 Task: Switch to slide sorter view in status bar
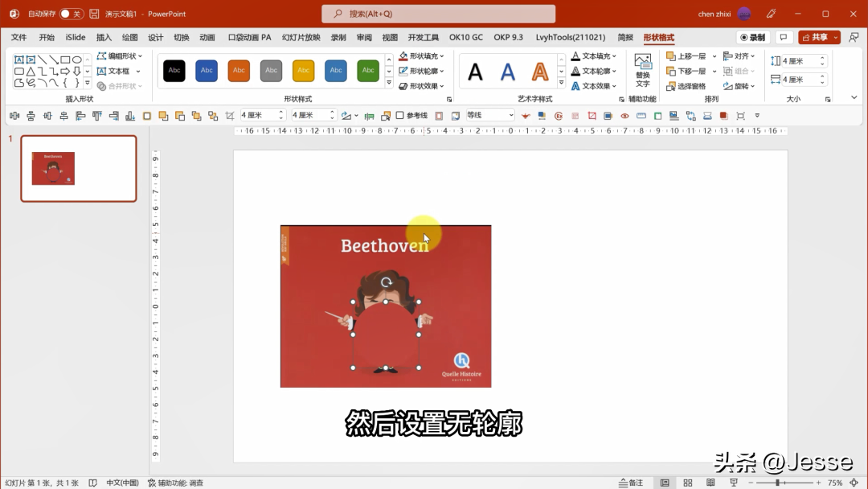click(x=687, y=483)
